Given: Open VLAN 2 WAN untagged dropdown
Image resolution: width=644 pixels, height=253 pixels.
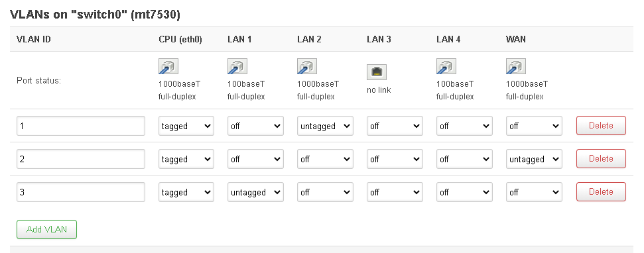Looking at the screenshot, I should point(534,159).
